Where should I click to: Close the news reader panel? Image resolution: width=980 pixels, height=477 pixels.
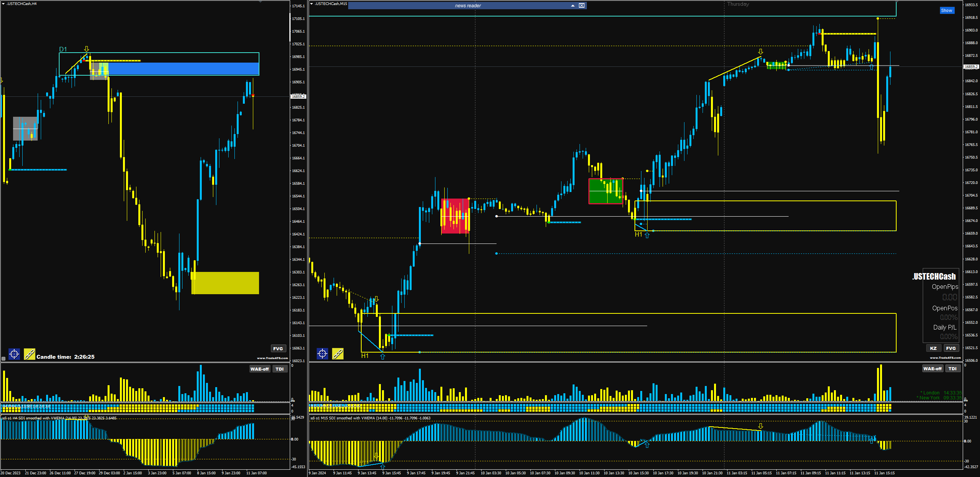[581, 5]
